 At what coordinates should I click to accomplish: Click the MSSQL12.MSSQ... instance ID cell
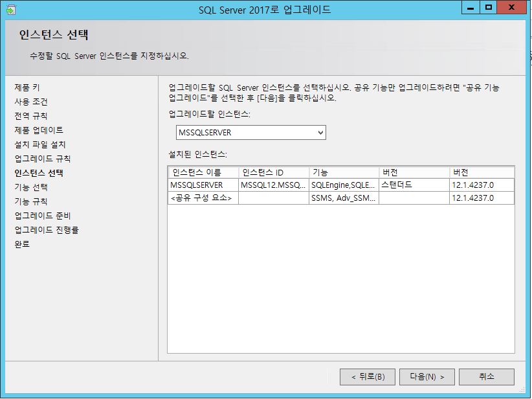point(274,185)
